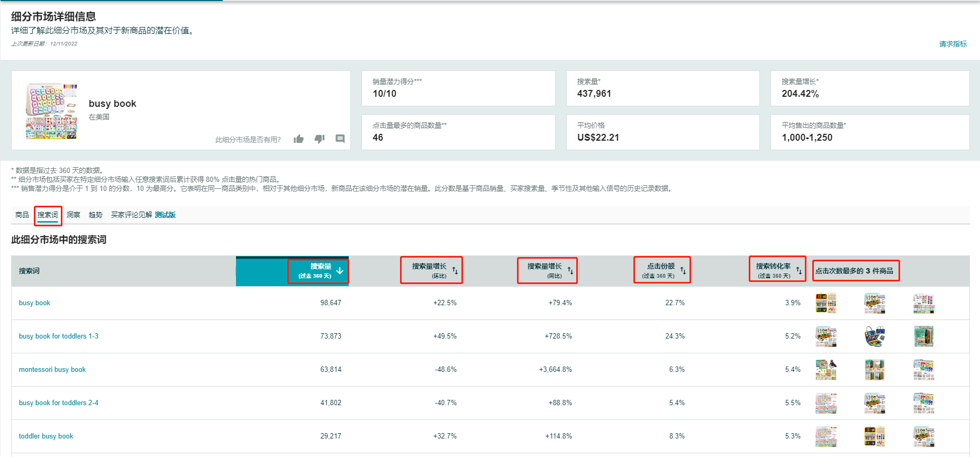
Task: Open montessori busy book search term
Action: coord(52,370)
